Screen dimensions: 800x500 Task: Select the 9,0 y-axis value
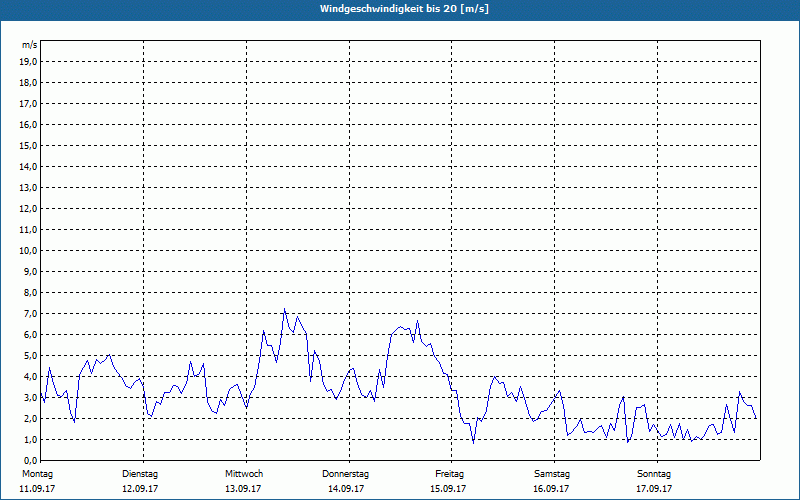(30, 271)
